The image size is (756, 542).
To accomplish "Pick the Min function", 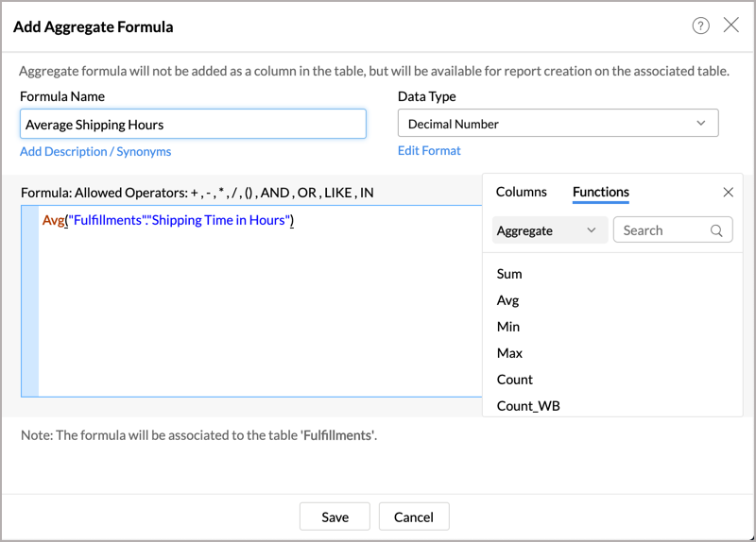I will tap(508, 327).
